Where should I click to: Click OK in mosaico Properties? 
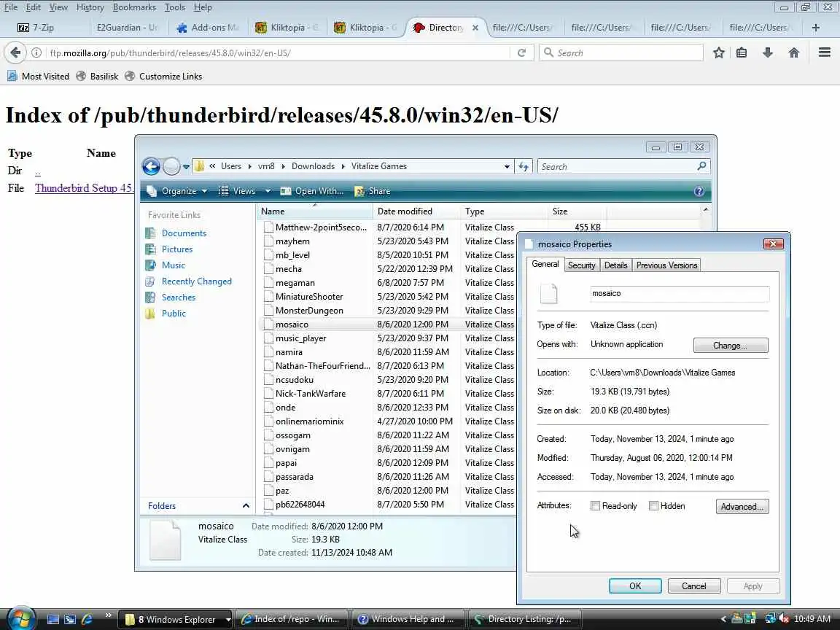click(635, 586)
